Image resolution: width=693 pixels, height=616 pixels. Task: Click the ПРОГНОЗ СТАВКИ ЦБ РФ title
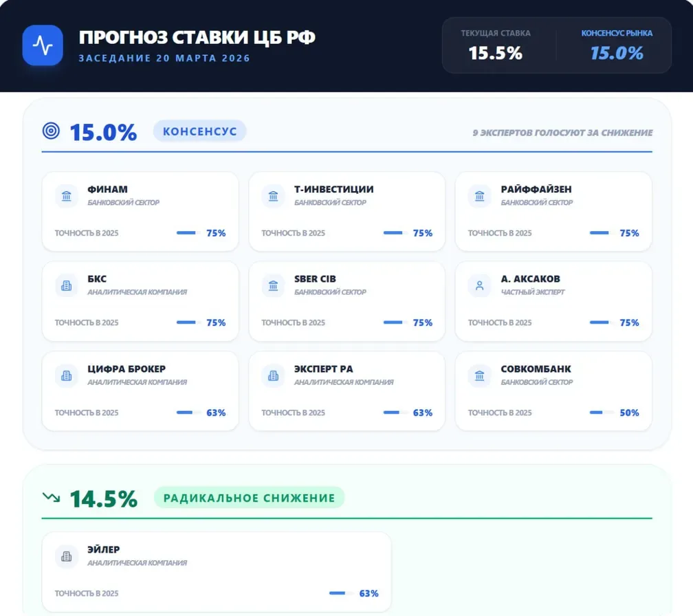click(x=197, y=38)
